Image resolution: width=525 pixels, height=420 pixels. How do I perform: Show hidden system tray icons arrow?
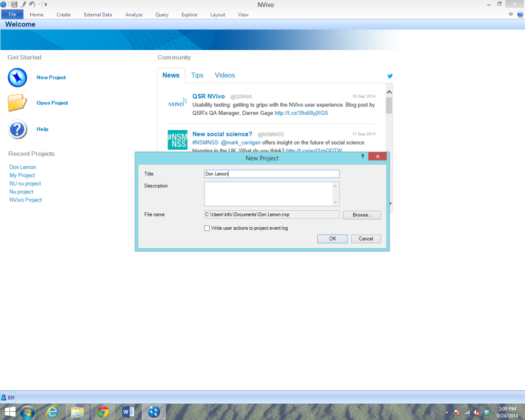point(447,412)
